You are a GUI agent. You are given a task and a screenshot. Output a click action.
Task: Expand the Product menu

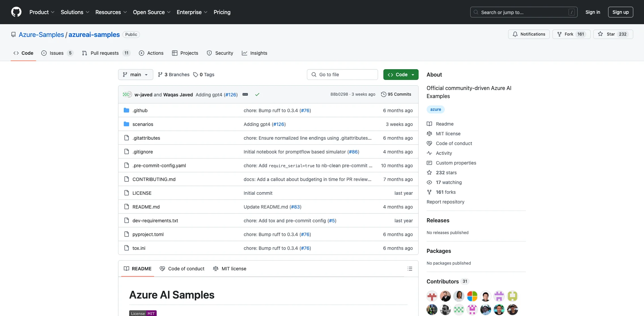42,12
